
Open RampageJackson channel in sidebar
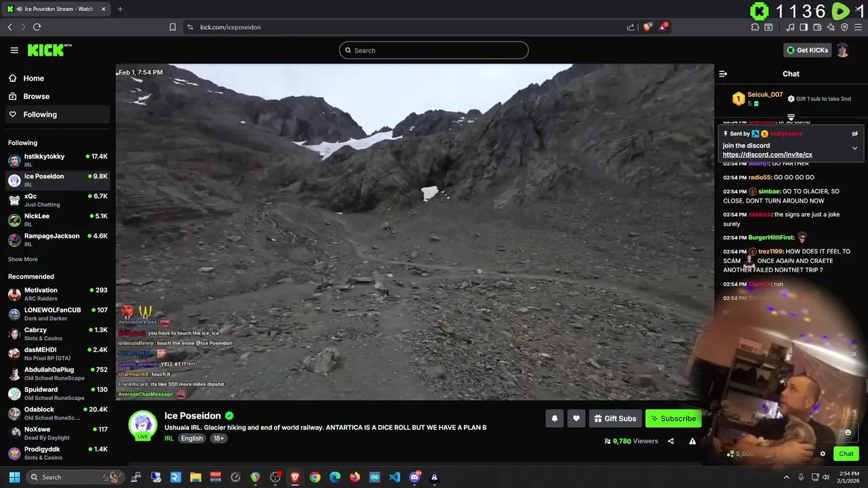click(x=57, y=239)
